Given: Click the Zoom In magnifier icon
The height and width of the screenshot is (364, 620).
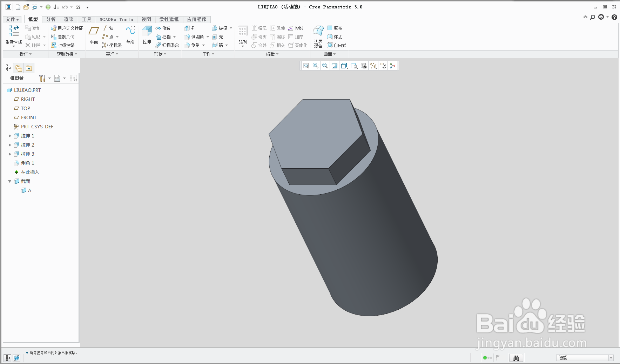Looking at the screenshot, I should point(316,66).
